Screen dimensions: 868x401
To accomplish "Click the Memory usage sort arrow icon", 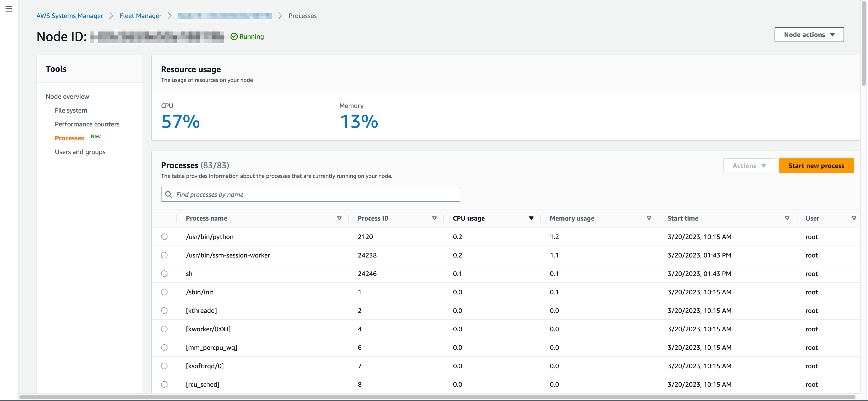I will [x=649, y=218].
